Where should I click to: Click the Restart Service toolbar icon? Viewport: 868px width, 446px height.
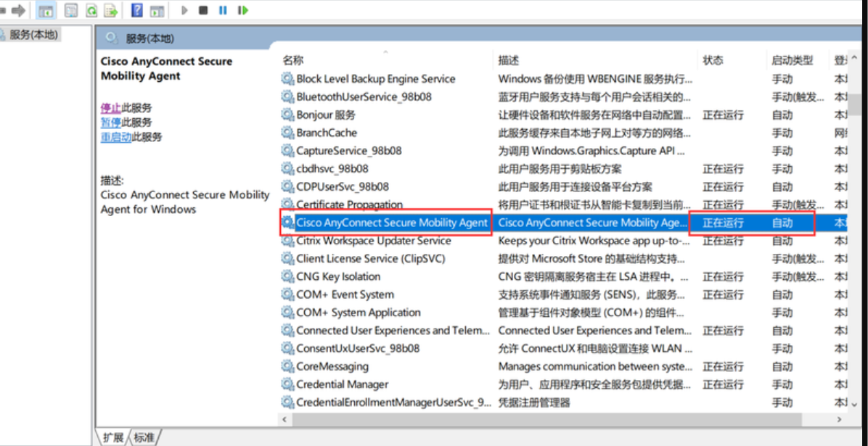[243, 10]
